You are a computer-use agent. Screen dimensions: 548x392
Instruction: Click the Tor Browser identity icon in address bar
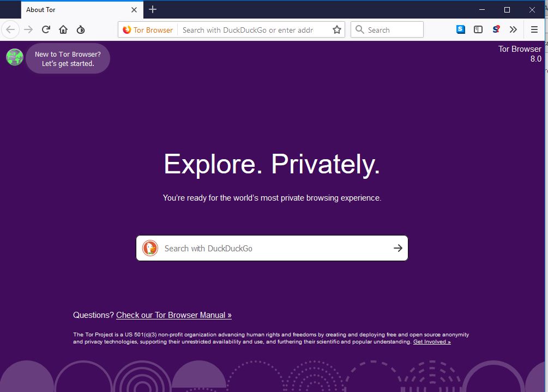click(x=148, y=30)
